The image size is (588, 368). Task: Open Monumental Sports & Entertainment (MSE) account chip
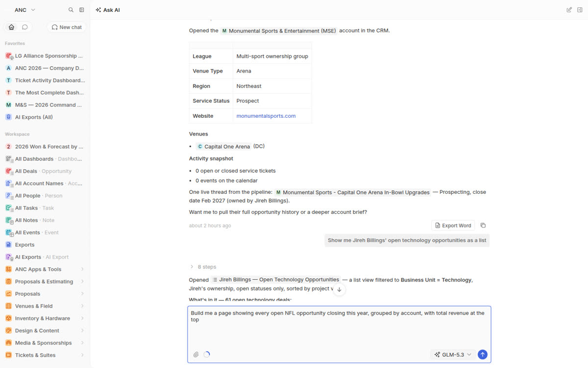pyautogui.click(x=278, y=31)
